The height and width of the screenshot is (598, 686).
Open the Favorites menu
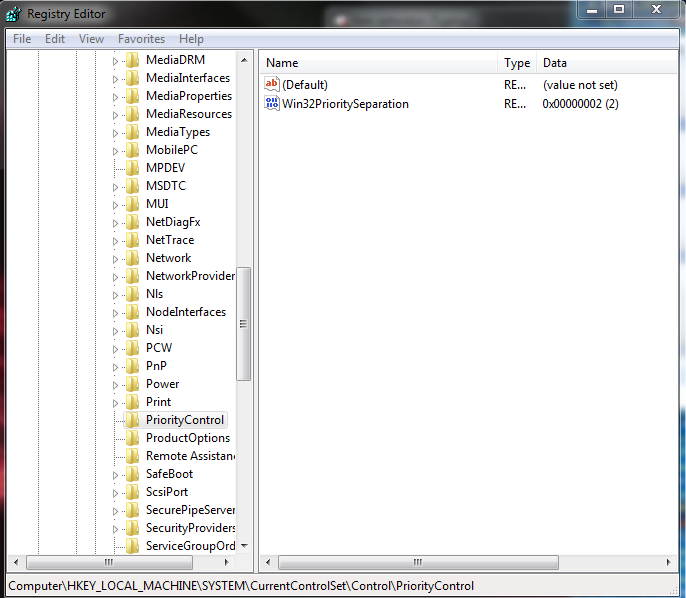pos(141,39)
